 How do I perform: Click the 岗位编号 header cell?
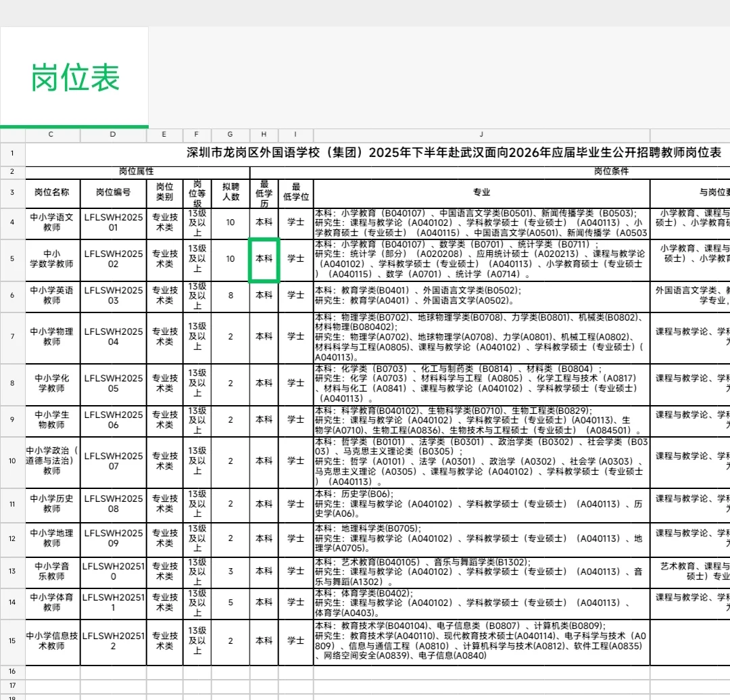coord(113,193)
